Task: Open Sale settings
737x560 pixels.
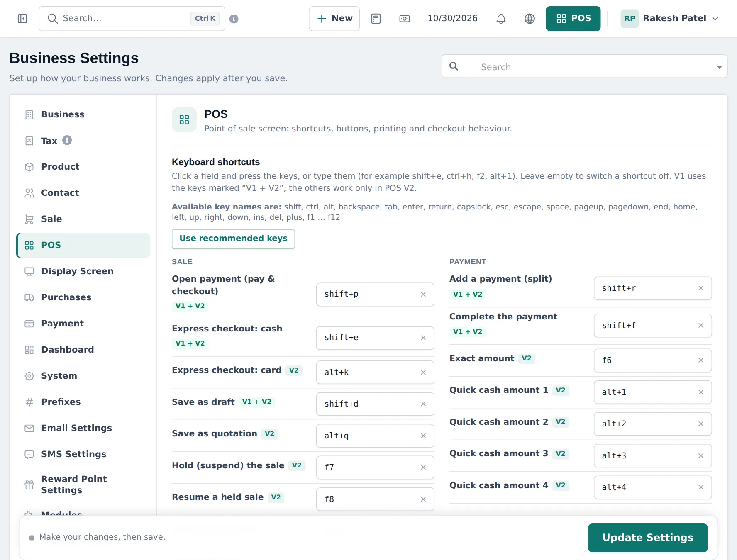Action: pos(83,219)
